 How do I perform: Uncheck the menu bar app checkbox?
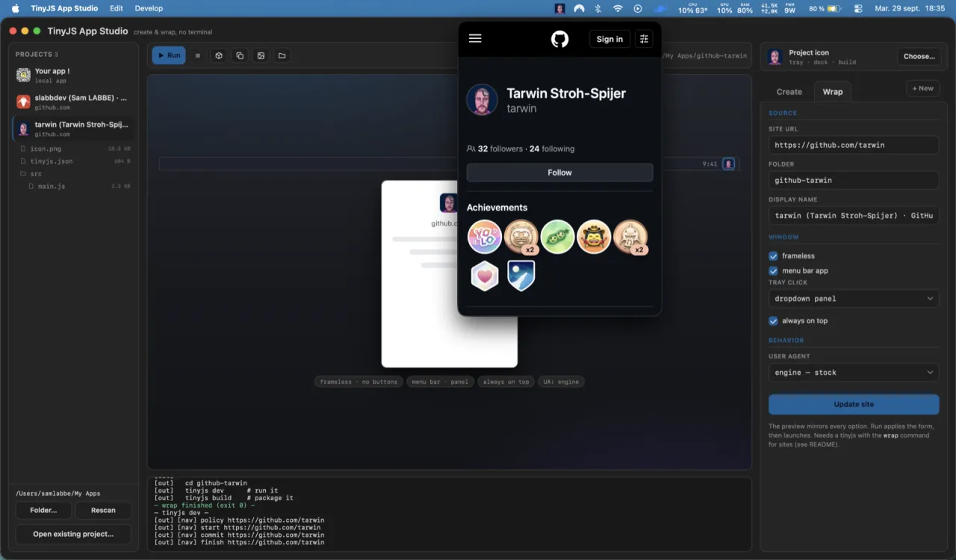(x=774, y=271)
